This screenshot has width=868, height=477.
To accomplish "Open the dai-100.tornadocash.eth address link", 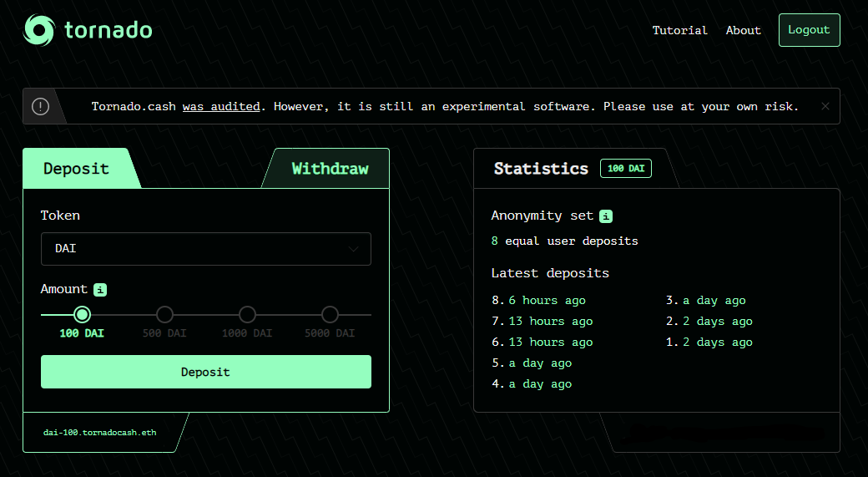I will point(99,432).
